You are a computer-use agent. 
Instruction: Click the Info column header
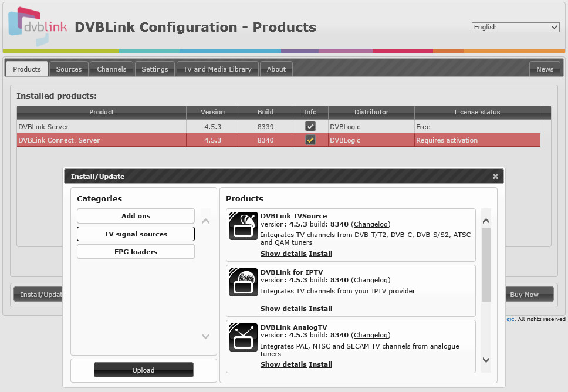tap(310, 112)
